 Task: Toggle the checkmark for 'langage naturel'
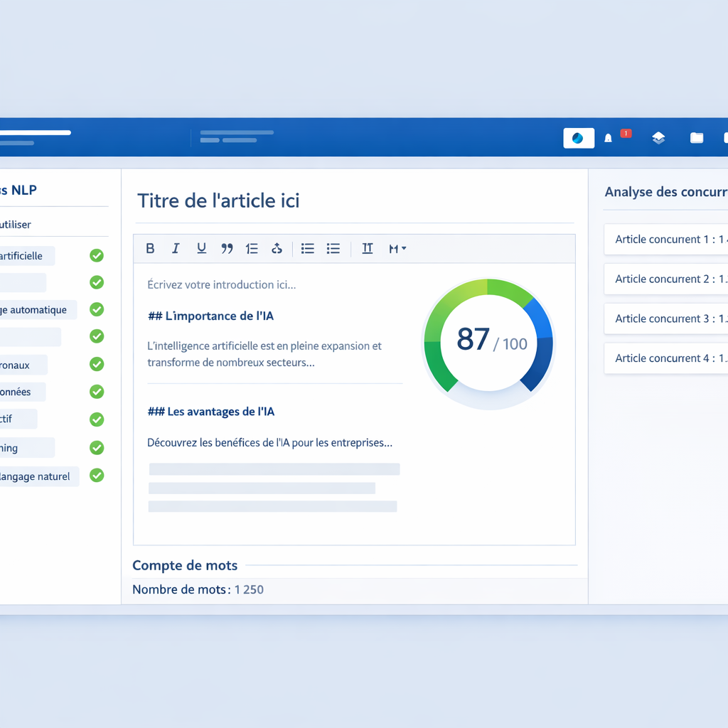[97, 476]
